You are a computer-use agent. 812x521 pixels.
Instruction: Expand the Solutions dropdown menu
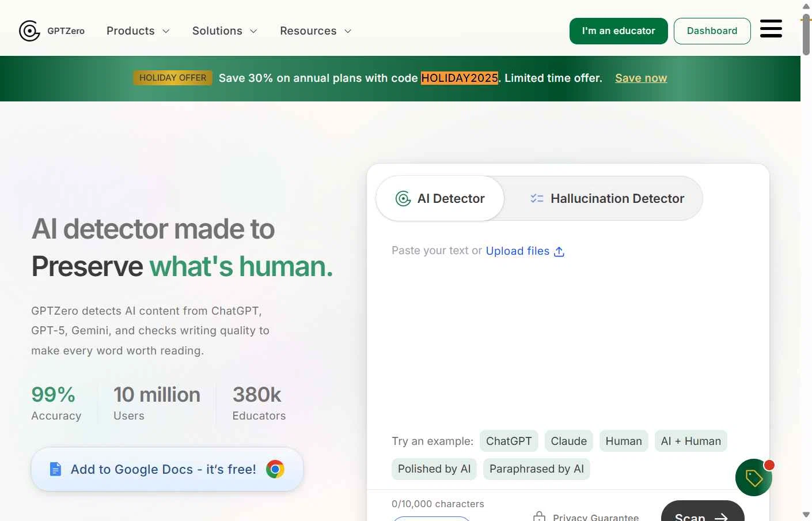[x=225, y=31]
